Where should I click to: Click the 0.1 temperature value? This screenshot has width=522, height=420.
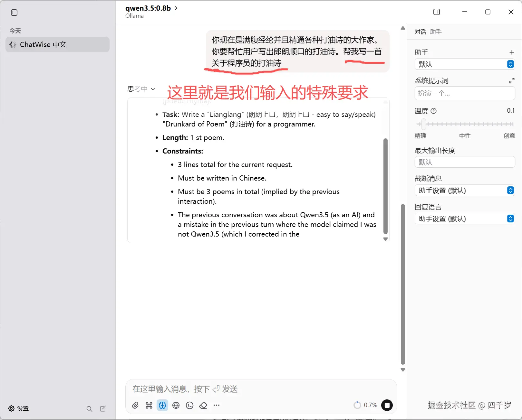(511, 111)
